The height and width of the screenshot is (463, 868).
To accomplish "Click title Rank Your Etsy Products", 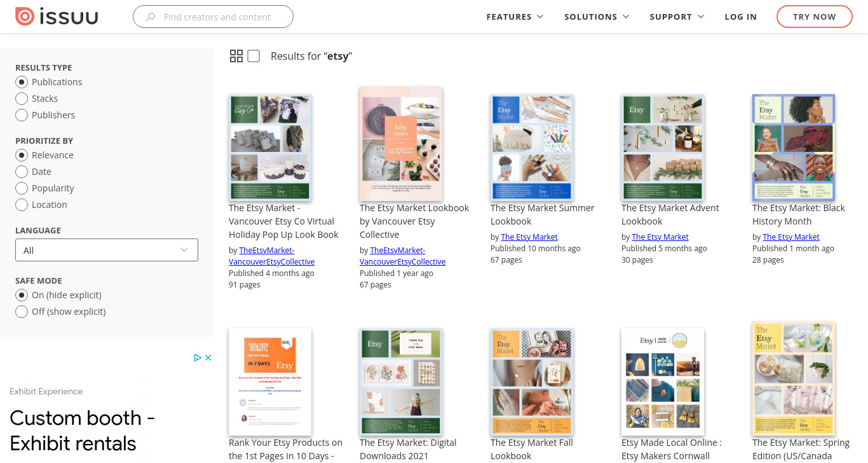I will tap(286, 450).
